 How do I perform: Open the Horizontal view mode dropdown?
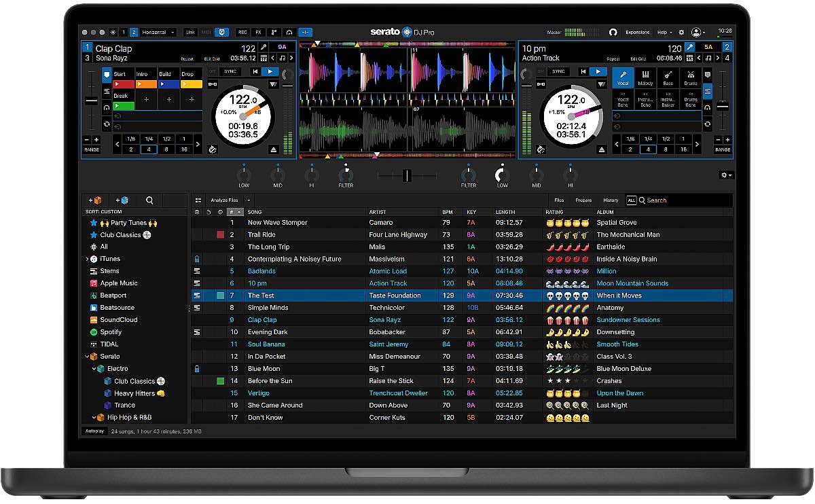[159, 32]
